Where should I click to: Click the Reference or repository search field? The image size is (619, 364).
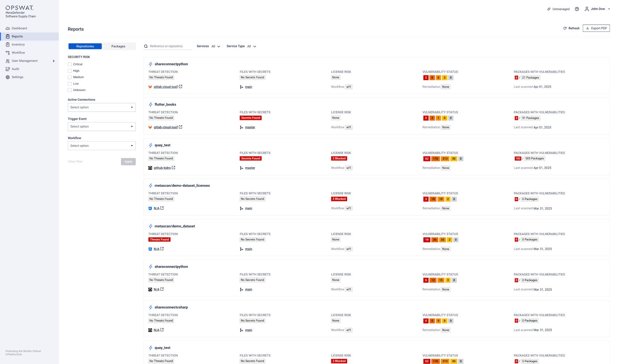(168, 46)
